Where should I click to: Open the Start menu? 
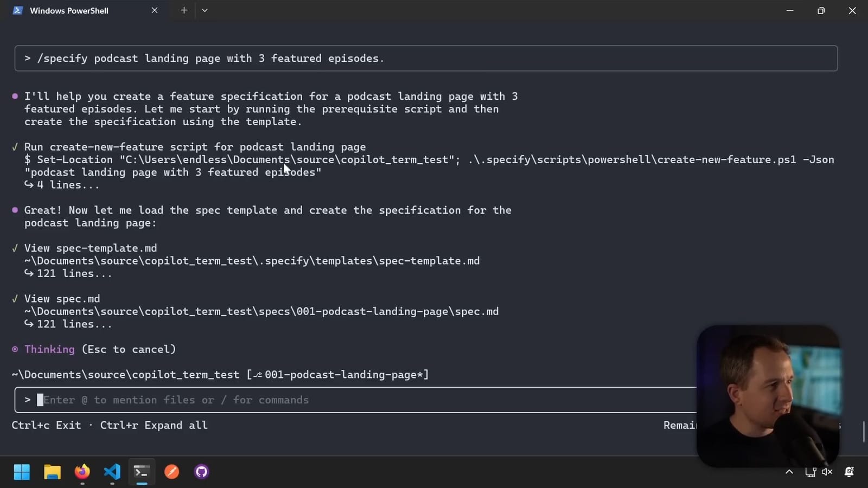(x=22, y=472)
